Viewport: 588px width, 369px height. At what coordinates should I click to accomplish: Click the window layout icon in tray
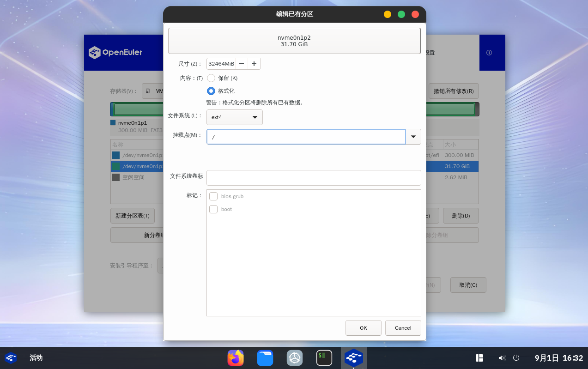(x=479, y=358)
